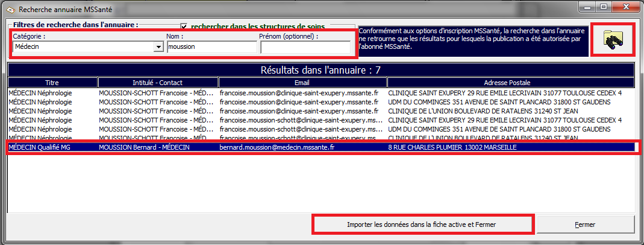Toggle 'rechercher dans les structures de soins' checkbox
This screenshot has width=644, height=245.
tap(184, 27)
